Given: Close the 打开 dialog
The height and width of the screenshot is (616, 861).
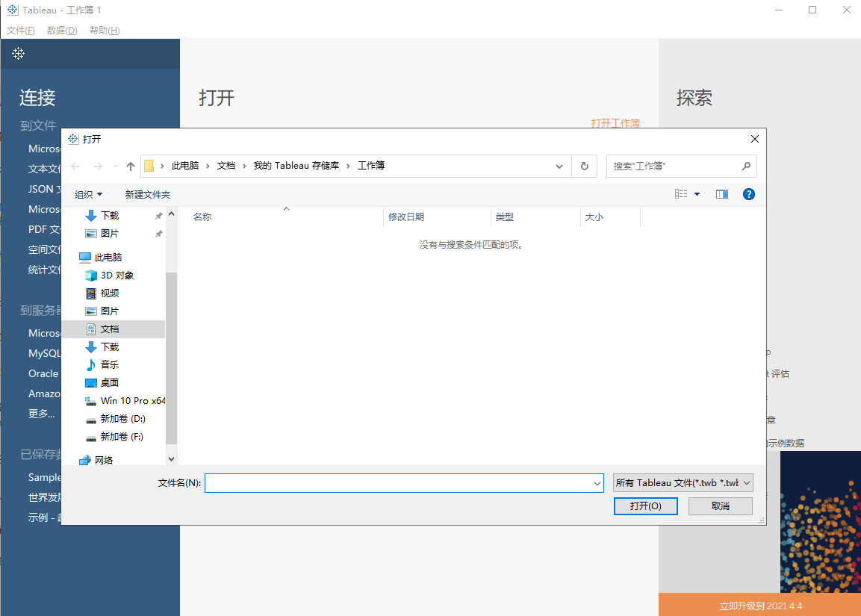Looking at the screenshot, I should [754, 139].
